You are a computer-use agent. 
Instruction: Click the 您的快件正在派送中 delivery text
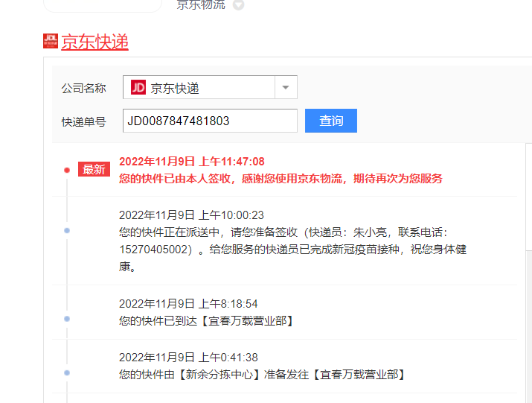(293, 249)
